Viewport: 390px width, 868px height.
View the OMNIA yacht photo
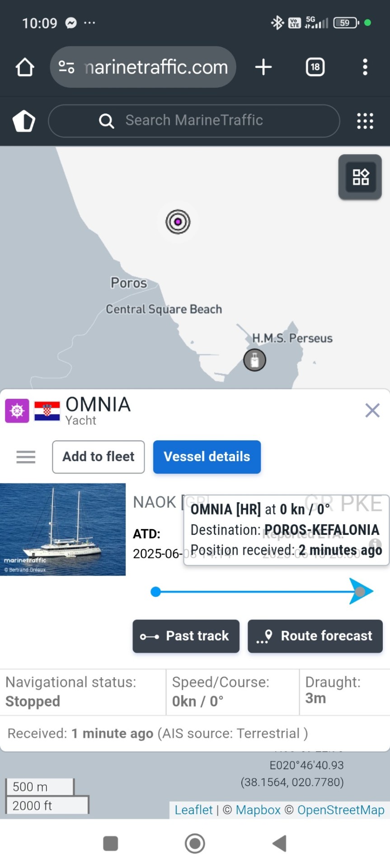(x=63, y=529)
